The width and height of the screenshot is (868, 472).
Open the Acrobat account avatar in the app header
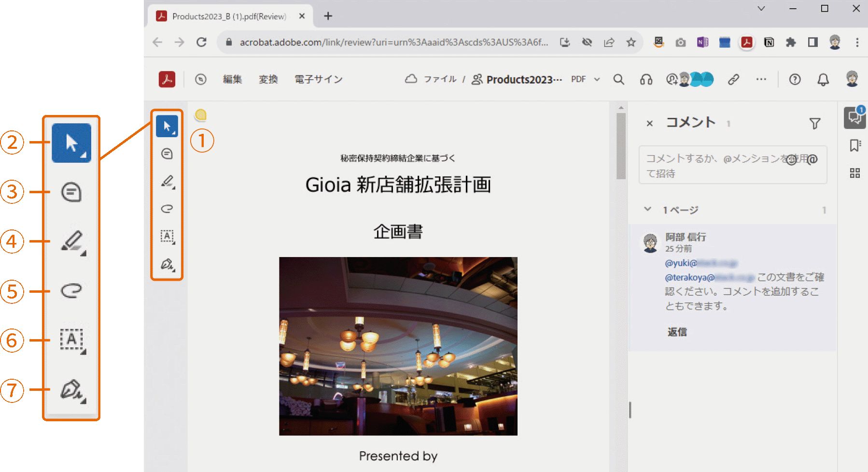click(852, 79)
